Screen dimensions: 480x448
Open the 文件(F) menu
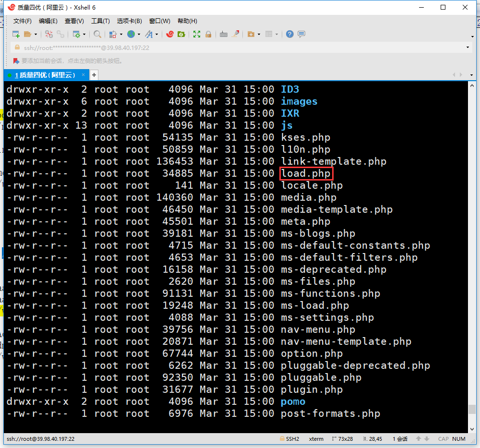pyautogui.click(x=22, y=21)
